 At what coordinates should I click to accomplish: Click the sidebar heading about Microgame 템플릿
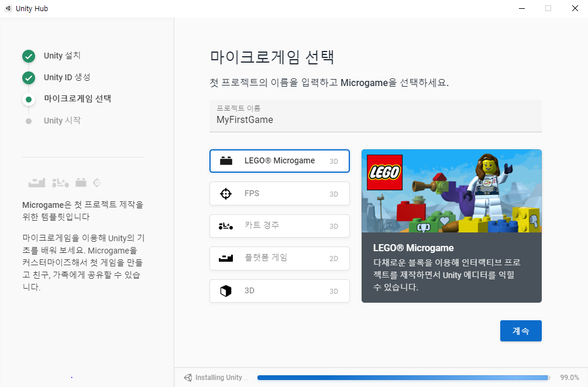pyautogui.click(x=83, y=211)
